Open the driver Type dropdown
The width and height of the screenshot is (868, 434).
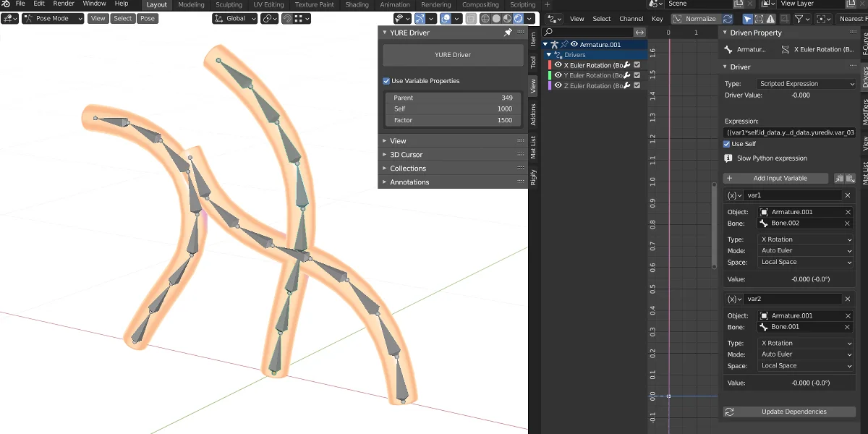806,84
